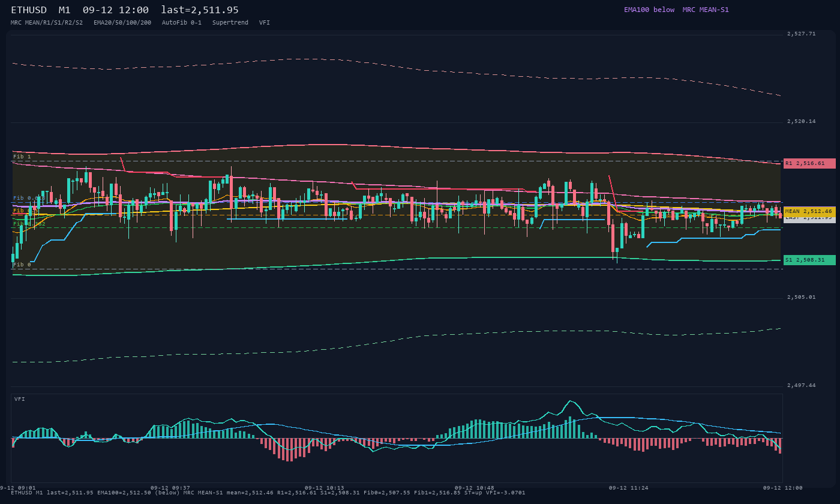Screen dimensions: 840x504
Task: Click the 2,497.44 price axis label
Action: point(802,385)
